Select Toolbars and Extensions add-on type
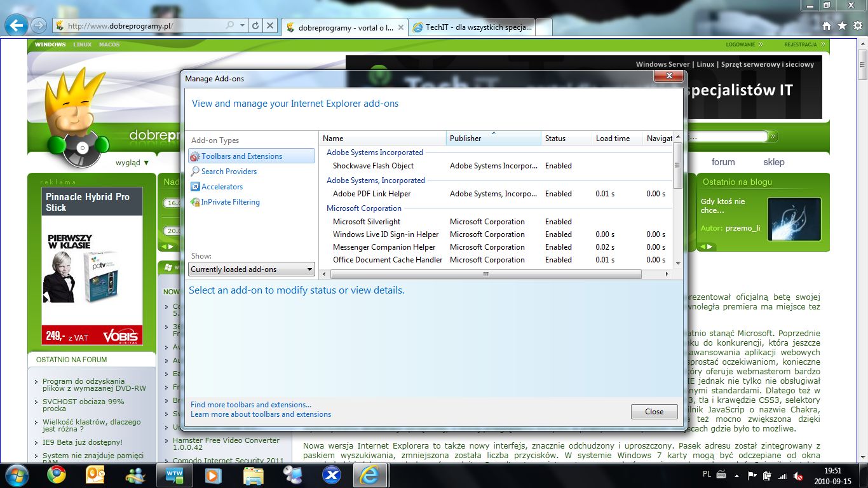 tap(251, 156)
